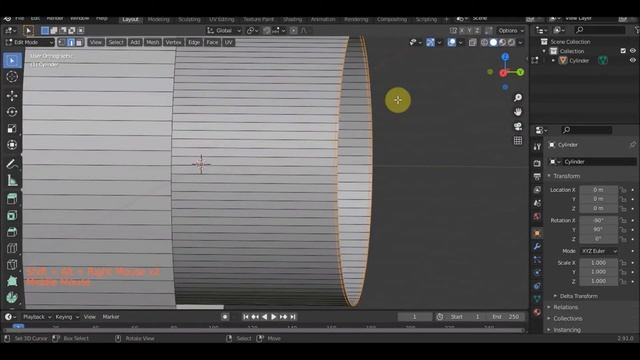Screen dimensions: 640x360
Task: Open XYZ Euler rotation mode dropdown
Action: pyautogui.click(x=599, y=251)
